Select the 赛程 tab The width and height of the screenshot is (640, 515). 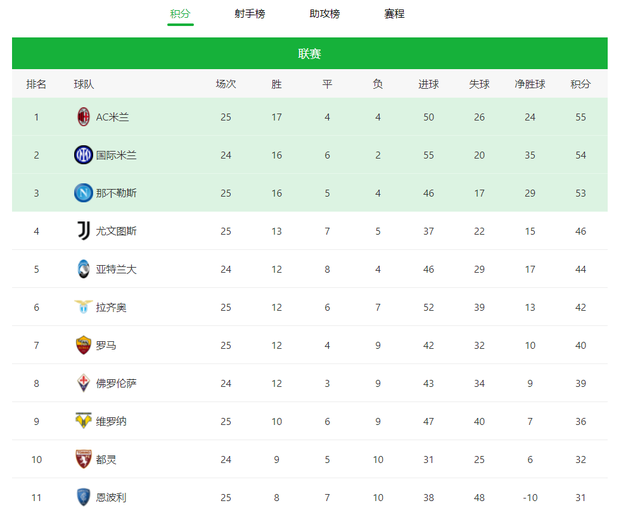tap(394, 14)
